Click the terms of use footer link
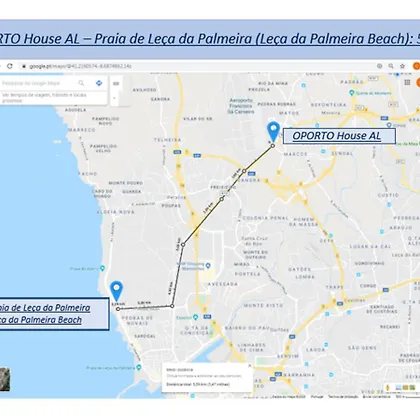The width and height of the screenshot is (420, 420). pyautogui.click(x=343, y=397)
